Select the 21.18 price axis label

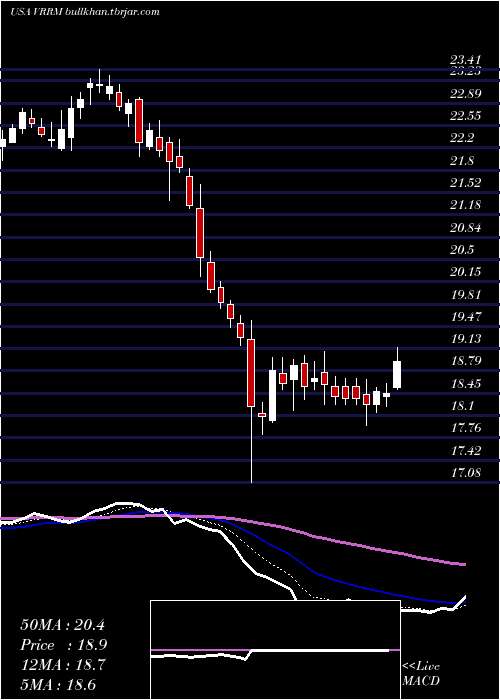pos(466,205)
